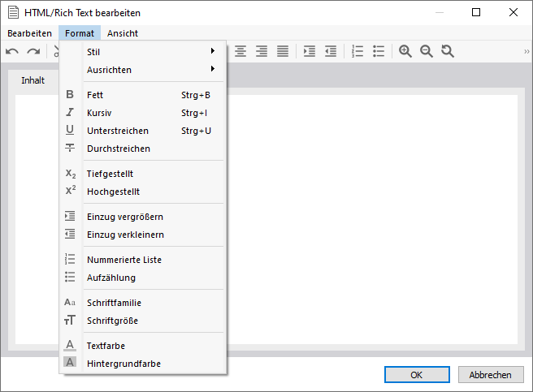
Task: Switch to the Inhalt tab
Action: coord(33,80)
